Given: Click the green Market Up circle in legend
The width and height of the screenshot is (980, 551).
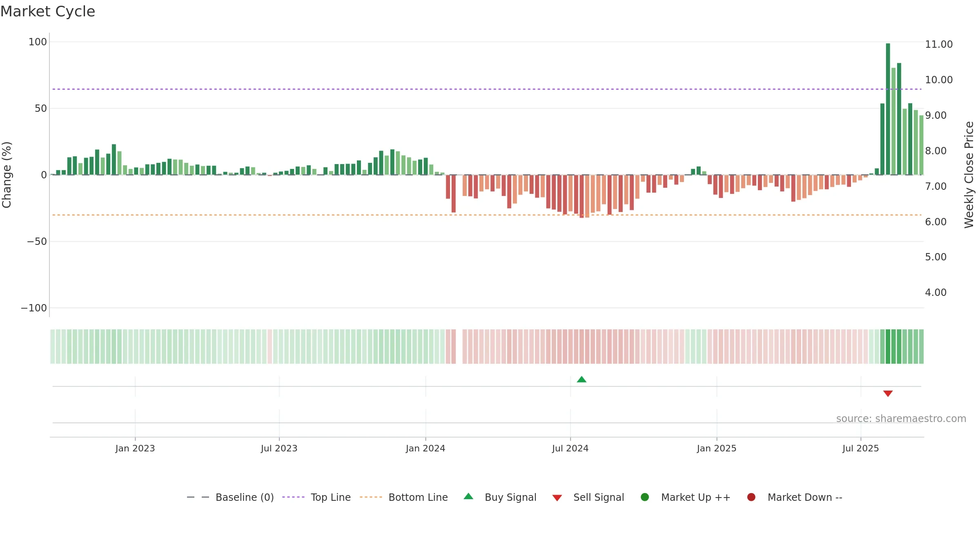Looking at the screenshot, I should (645, 497).
